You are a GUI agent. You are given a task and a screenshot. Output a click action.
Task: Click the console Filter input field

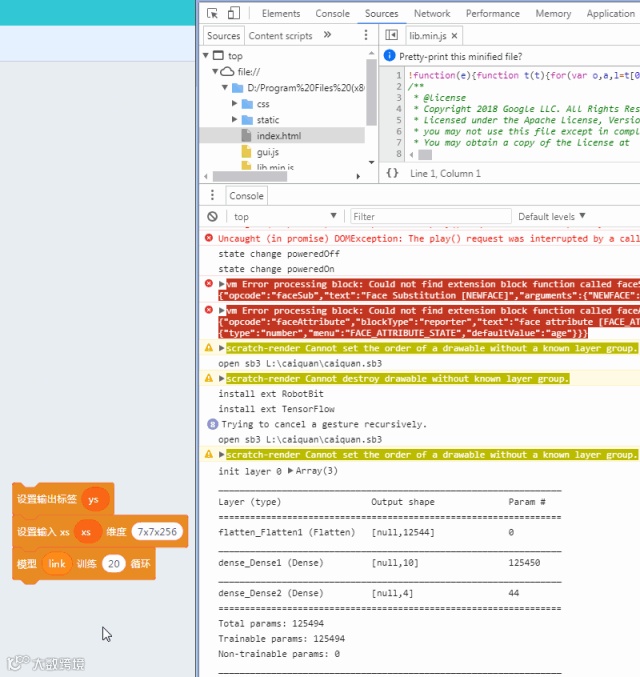[x=431, y=216]
